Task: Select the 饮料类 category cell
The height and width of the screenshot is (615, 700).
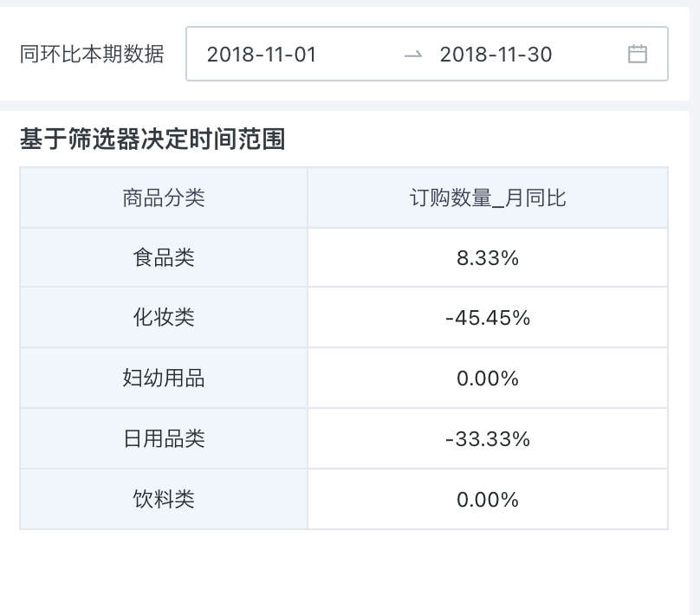Action: pos(164,500)
